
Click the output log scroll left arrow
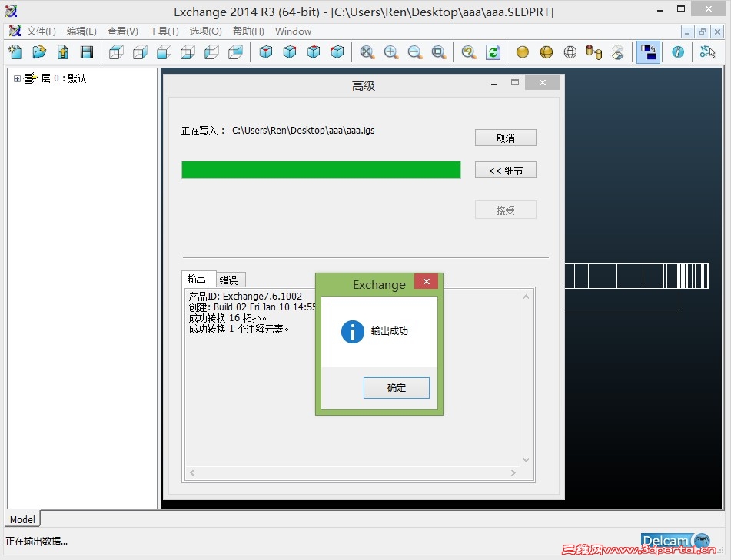(191, 472)
